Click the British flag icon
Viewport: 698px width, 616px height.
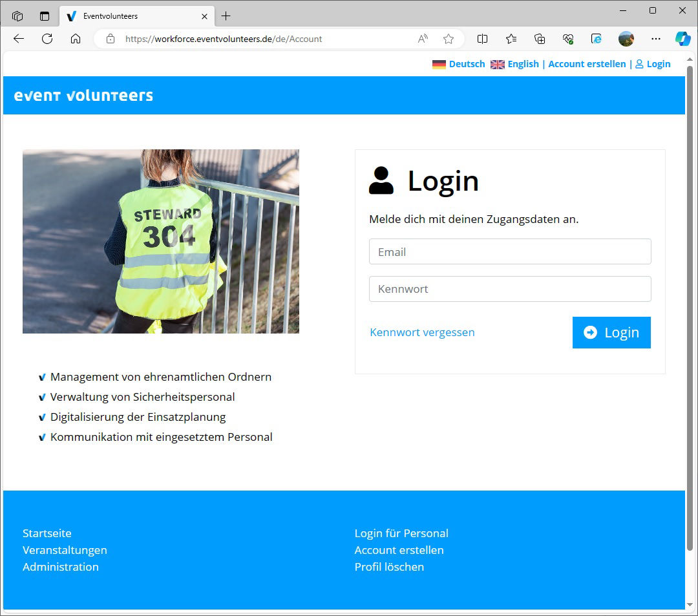coord(497,64)
